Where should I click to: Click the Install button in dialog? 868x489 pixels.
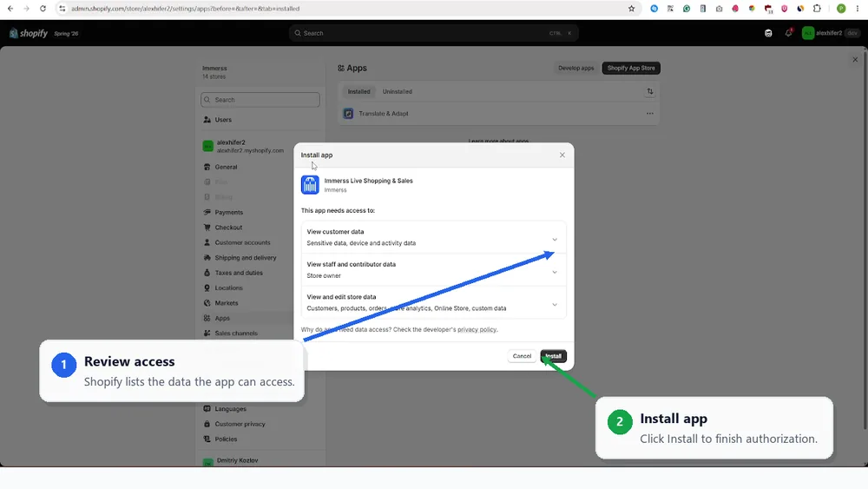[553, 356]
